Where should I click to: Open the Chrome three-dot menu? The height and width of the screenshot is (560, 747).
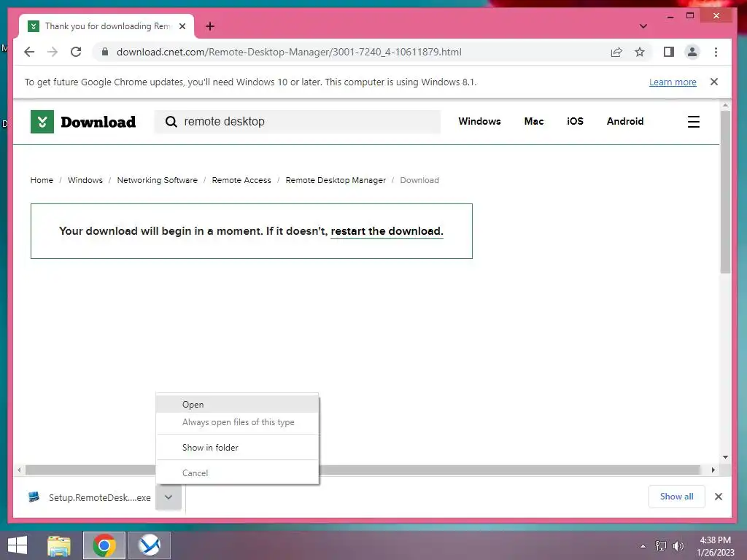click(716, 52)
